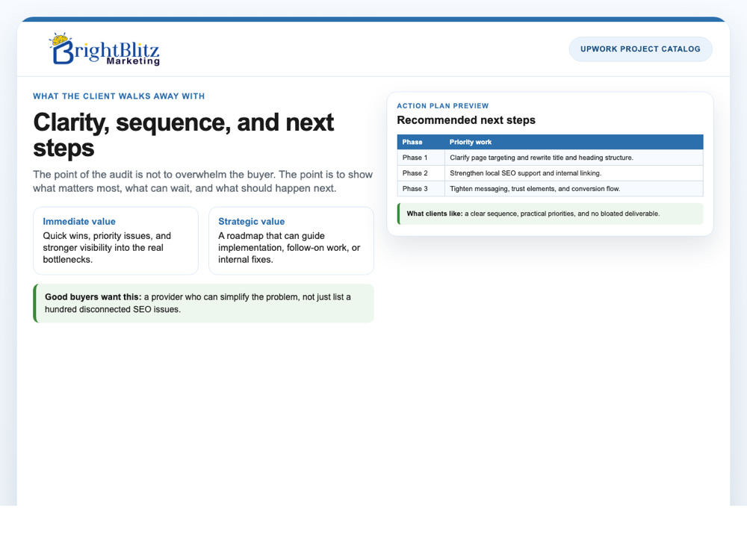The image size is (747, 560).
Task: Click the Strategic value card title
Action: [252, 222]
